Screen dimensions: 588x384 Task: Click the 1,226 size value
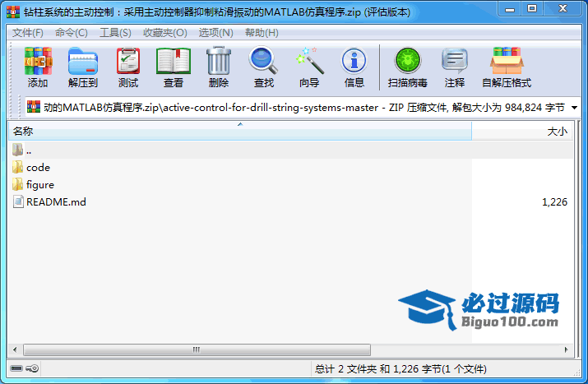pos(554,202)
